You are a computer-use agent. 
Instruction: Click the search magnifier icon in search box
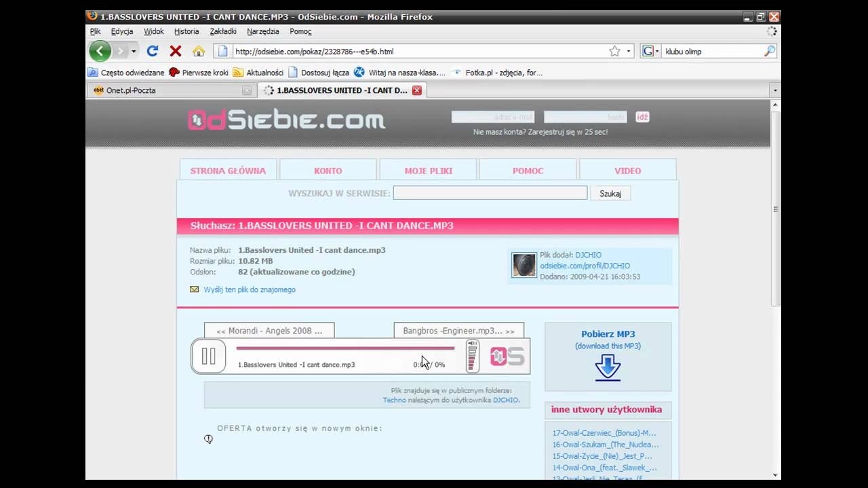(x=769, y=51)
